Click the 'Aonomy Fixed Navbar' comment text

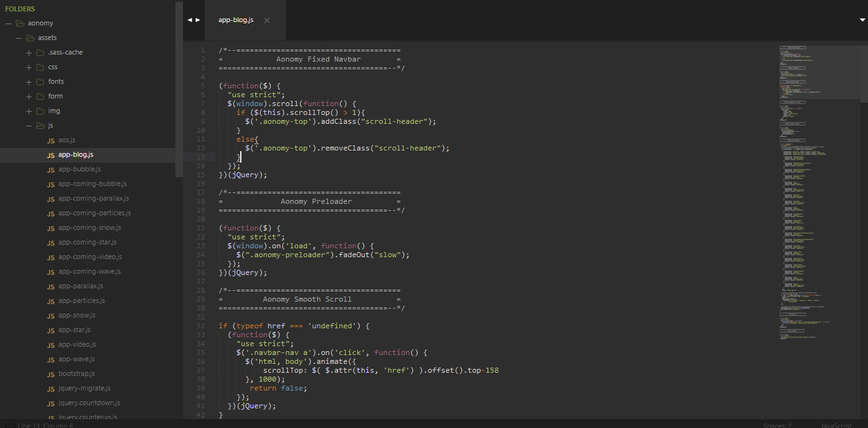click(318, 59)
